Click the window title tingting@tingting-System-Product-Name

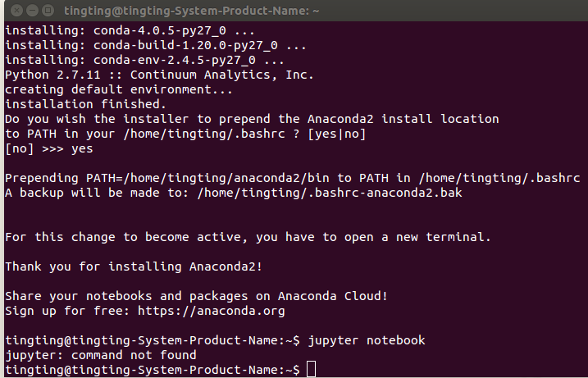tap(191, 11)
